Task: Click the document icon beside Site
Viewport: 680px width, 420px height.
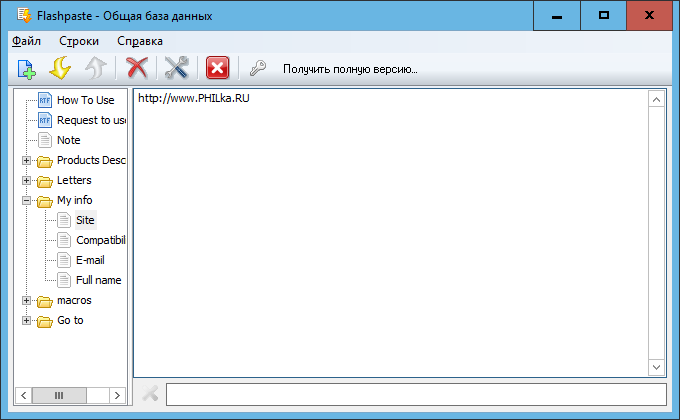Action: [x=64, y=220]
